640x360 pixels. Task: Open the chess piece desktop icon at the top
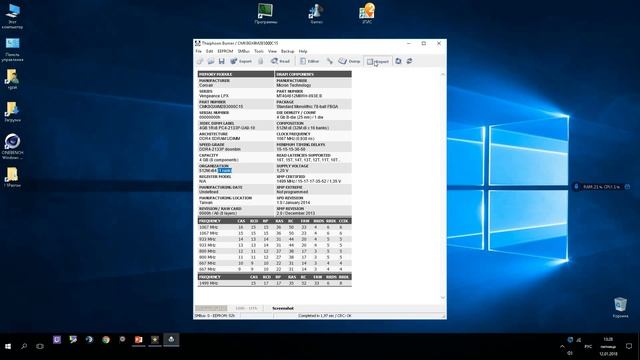coord(316,13)
